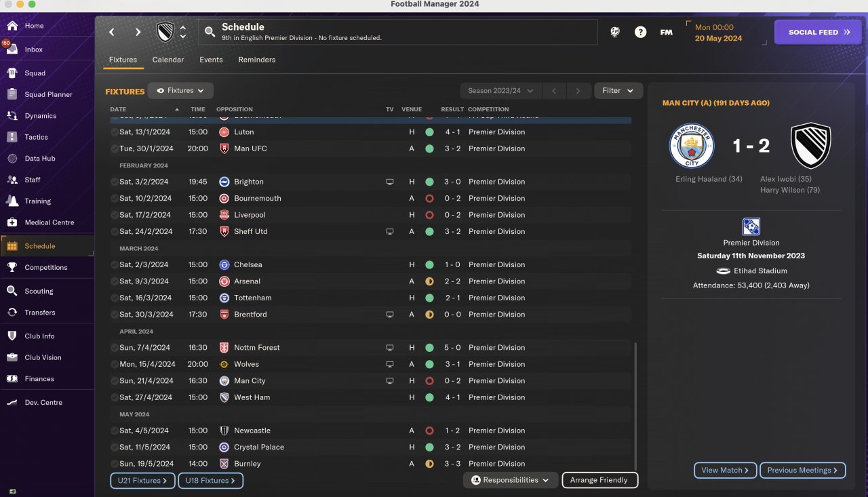
Task: Click the search bar in the header
Action: coord(398,32)
